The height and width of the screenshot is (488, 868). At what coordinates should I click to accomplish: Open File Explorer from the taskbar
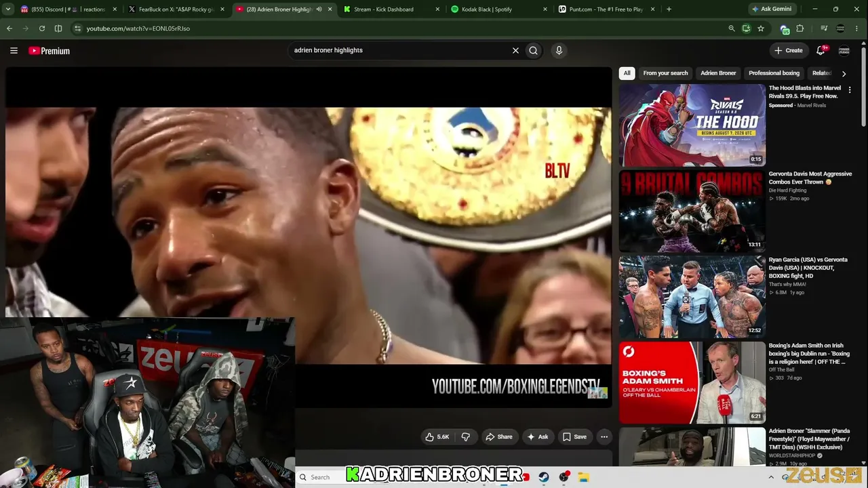pyautogui.click(x=584, y=477)
